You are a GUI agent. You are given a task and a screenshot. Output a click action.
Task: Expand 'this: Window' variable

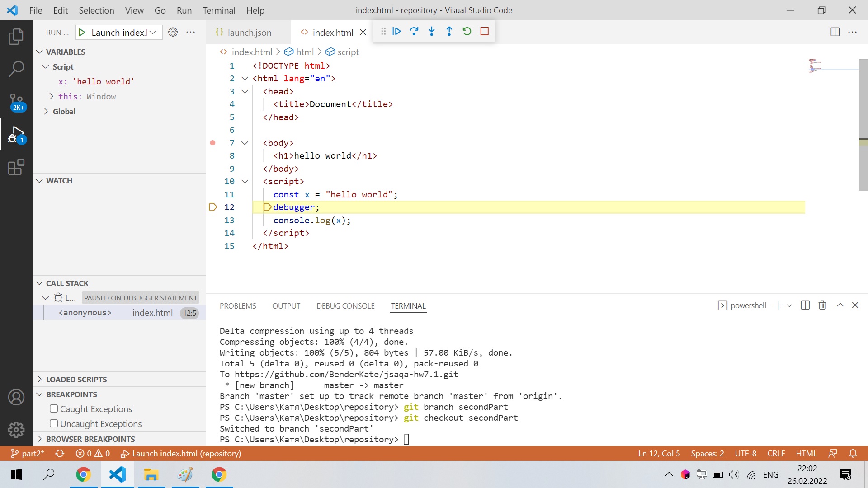tap(51, 96)
